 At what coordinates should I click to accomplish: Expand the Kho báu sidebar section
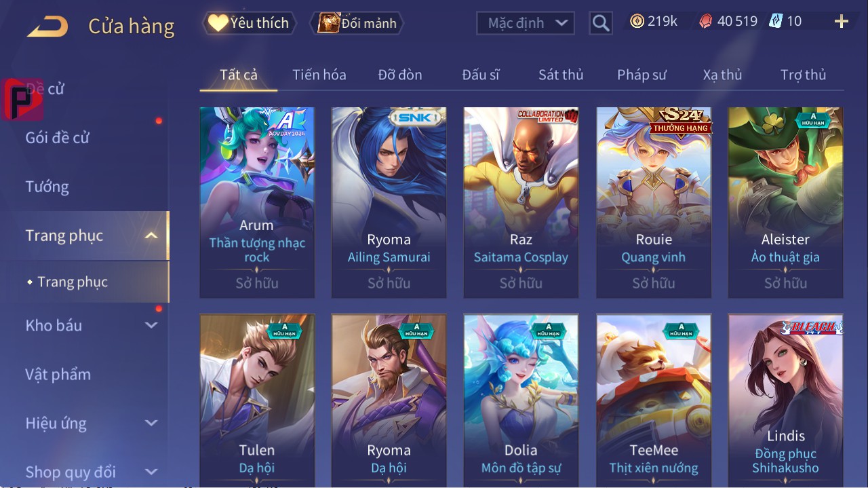coord(151,325)
